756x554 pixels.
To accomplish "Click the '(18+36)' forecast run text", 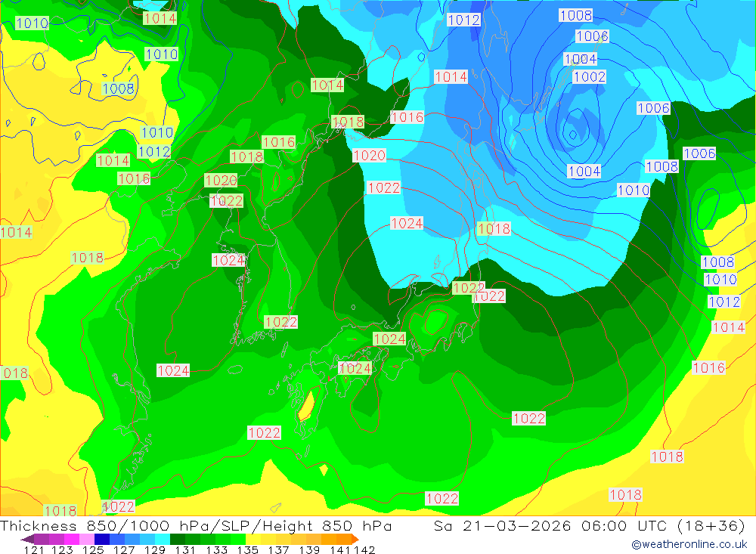I will coord(711,525).
